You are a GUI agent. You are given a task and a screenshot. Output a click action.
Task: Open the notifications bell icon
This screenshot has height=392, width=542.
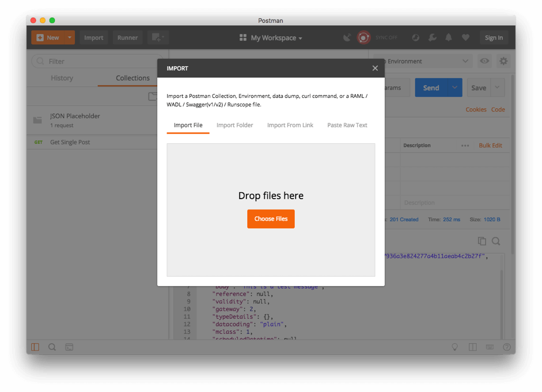click(449, 37)
